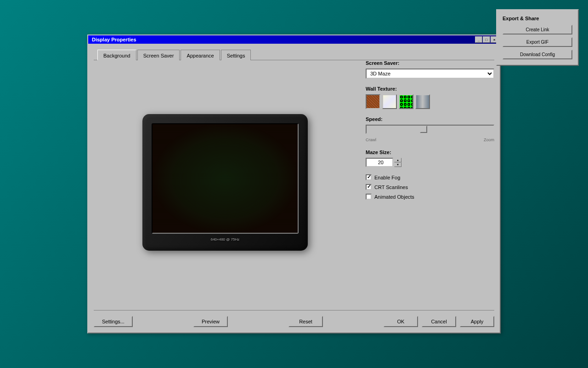588x368 pixels.
Task: Click the Create Link button
Action: coord(537,30)
